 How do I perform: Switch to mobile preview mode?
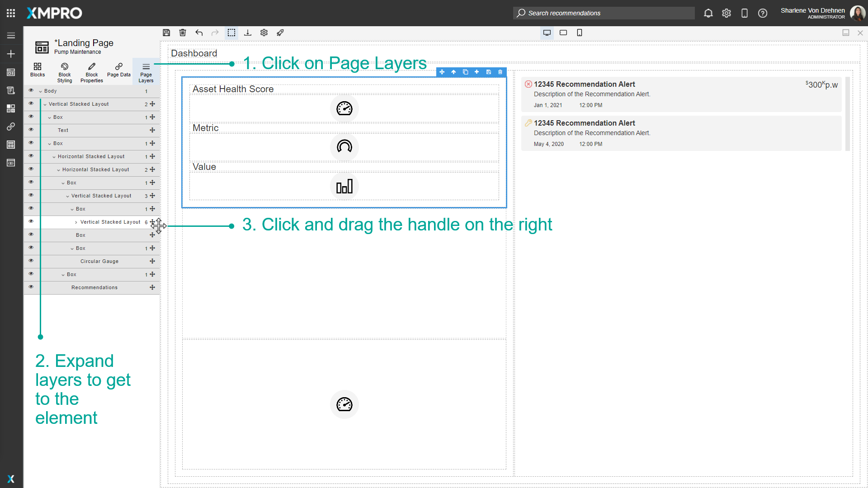click(580, 33)
